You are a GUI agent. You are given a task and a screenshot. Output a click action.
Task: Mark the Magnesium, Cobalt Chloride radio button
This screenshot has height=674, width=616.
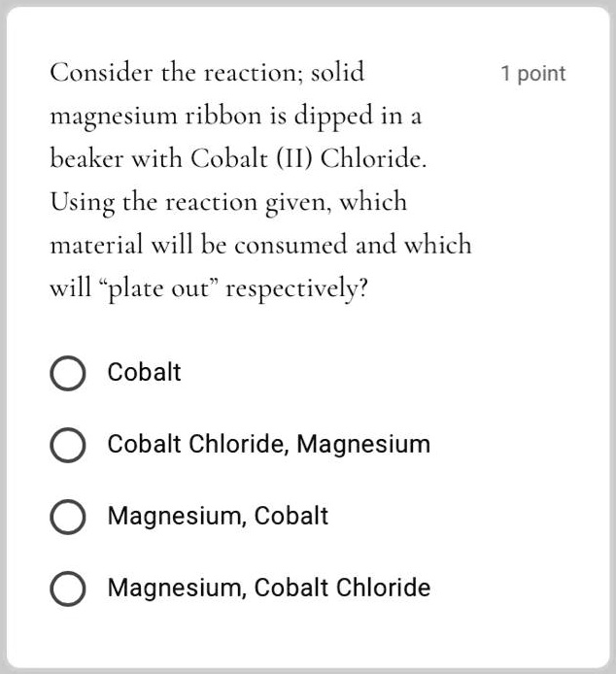click(68, 588)
